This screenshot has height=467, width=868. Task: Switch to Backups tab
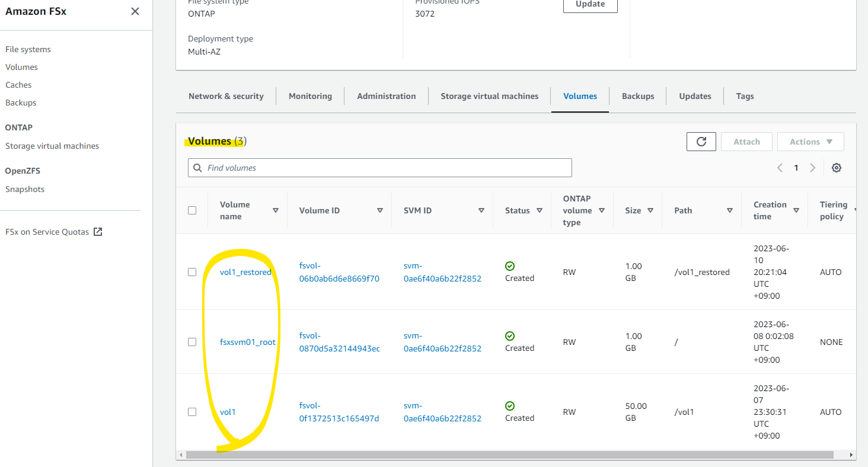(638, 96)
